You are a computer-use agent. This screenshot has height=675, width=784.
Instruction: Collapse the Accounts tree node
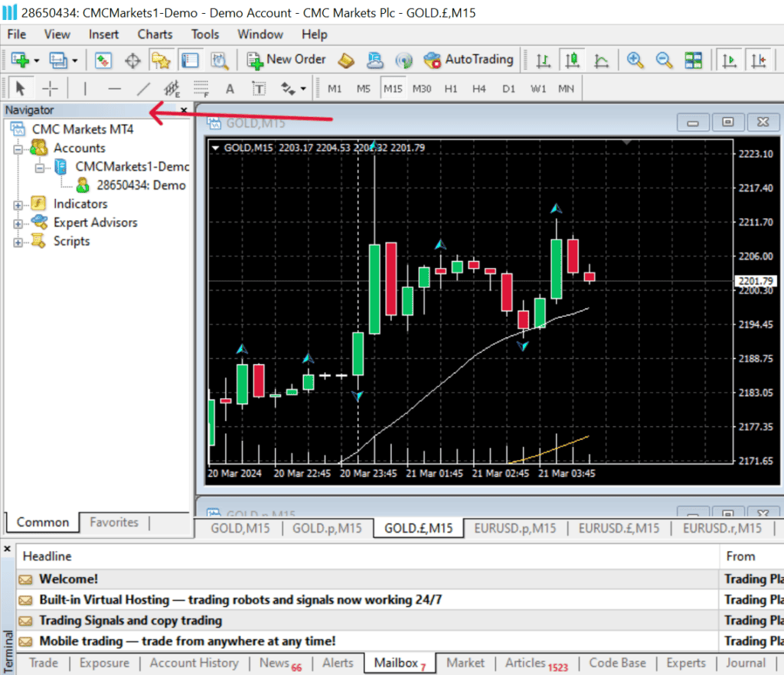(18, 149)
